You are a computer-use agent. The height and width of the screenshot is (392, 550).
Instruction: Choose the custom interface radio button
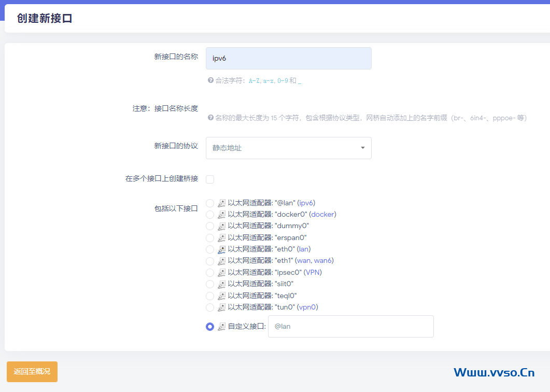click(210, 327)
